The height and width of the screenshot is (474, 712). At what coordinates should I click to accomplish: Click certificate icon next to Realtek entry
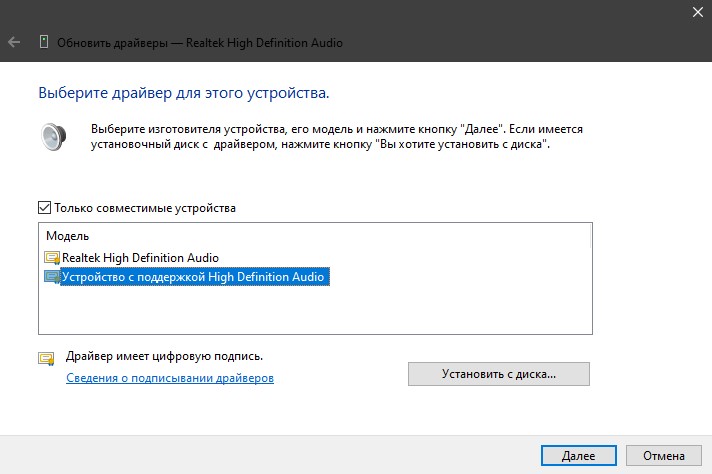pyautogui.click(x=52, y=258)
